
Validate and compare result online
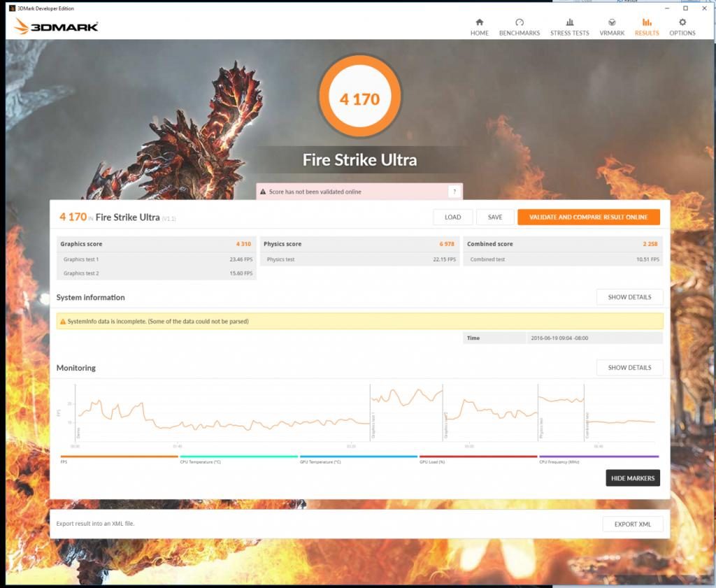tap(589, 217)
